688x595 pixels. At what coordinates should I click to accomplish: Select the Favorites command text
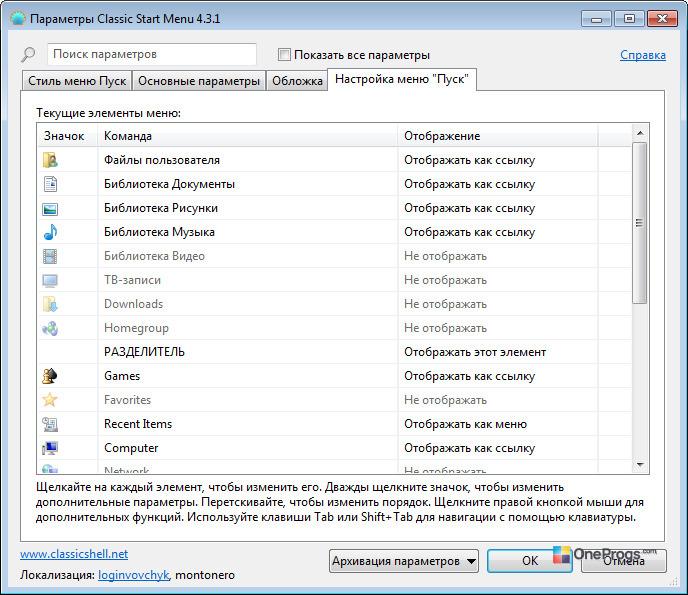click(127, 400)
